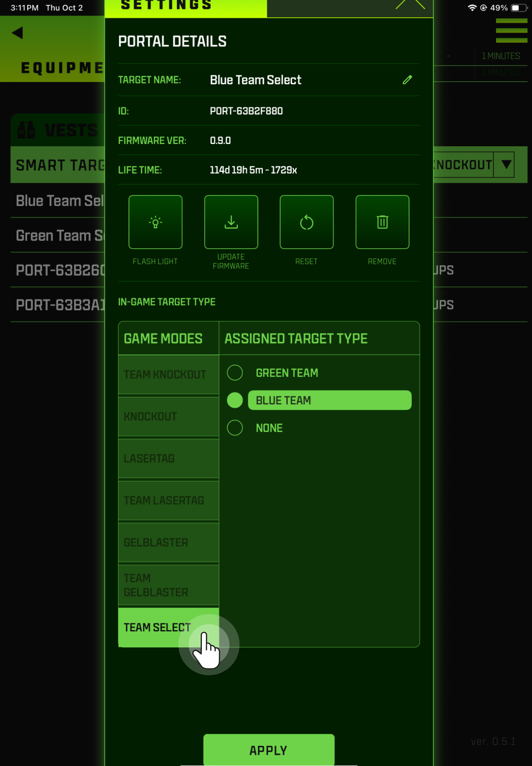Tap the battery status indicator
The height and width of the screenshot is (766, 532).
point(519,8)
